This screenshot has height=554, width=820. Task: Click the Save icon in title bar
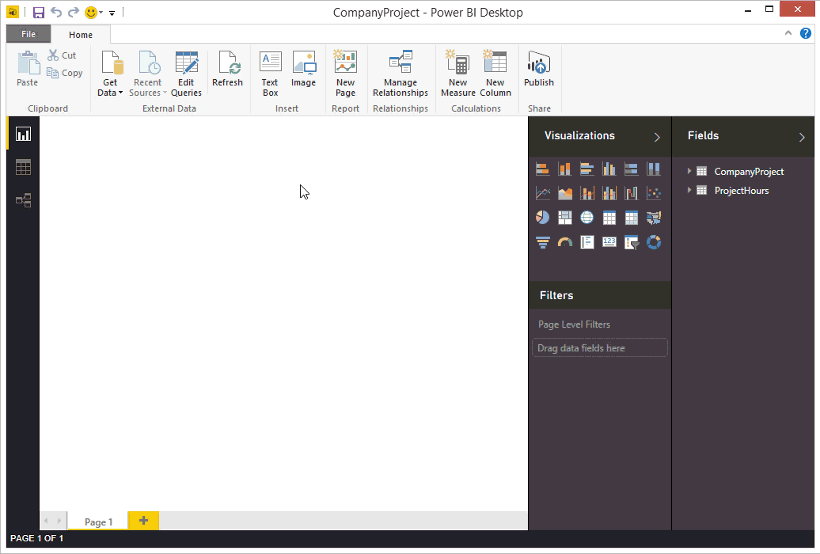click(38, 12)
